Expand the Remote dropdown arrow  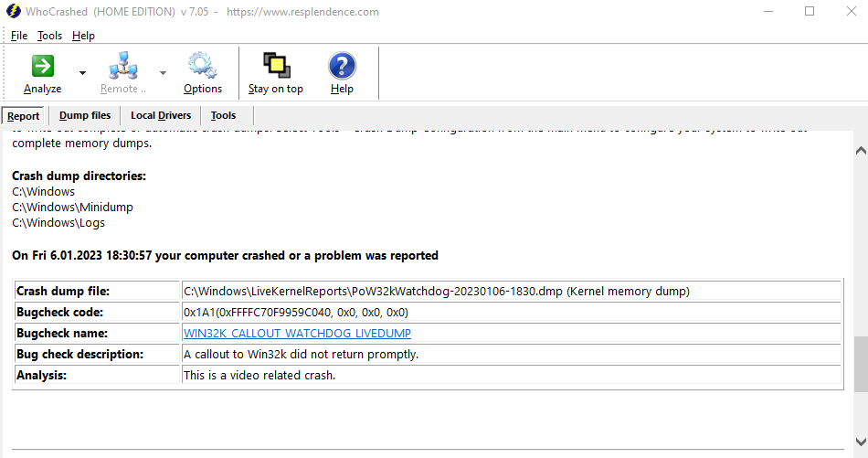coord(164,73)
